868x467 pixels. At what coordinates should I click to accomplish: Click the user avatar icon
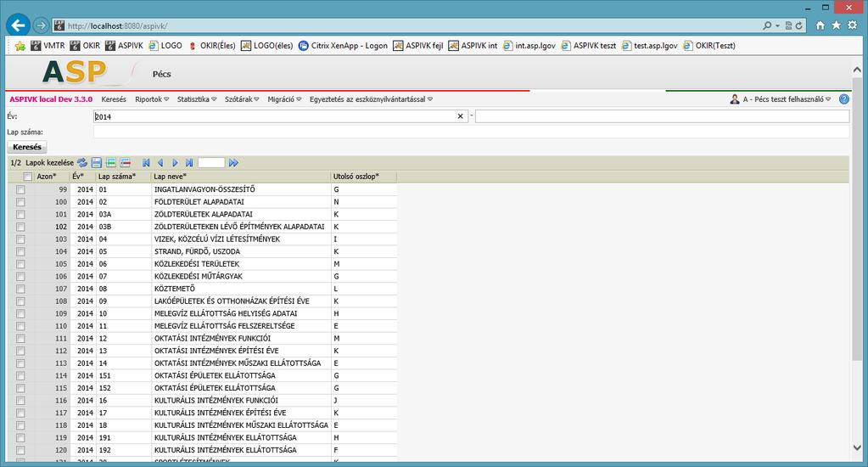pos(735,99)
